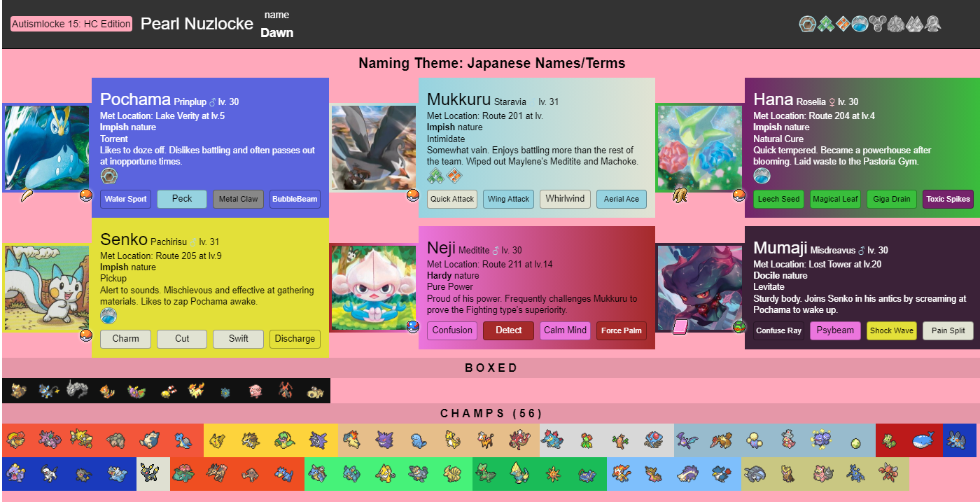Select Pochama's BubbleBeam move

[x=295, y=199]
